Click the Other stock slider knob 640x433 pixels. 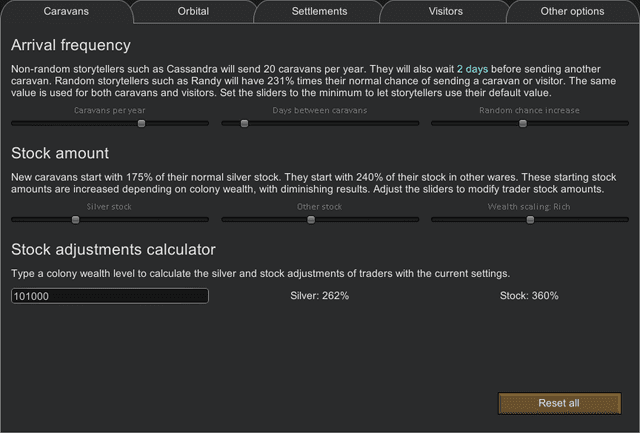[x=311, y=220]
